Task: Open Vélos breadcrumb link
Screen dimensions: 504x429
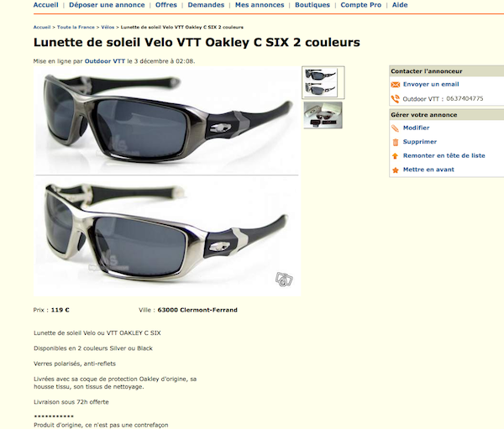Action: [x=108, y=28]
